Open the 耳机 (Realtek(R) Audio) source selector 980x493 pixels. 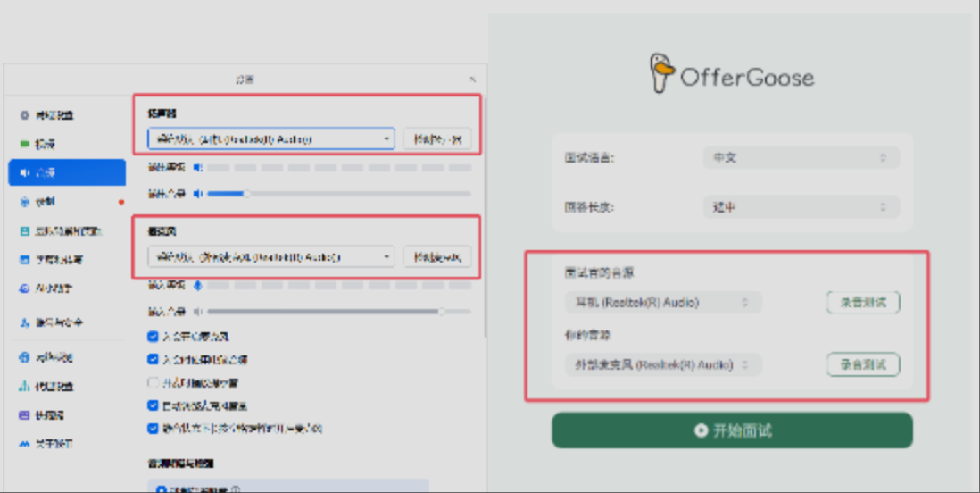(662, 303)
